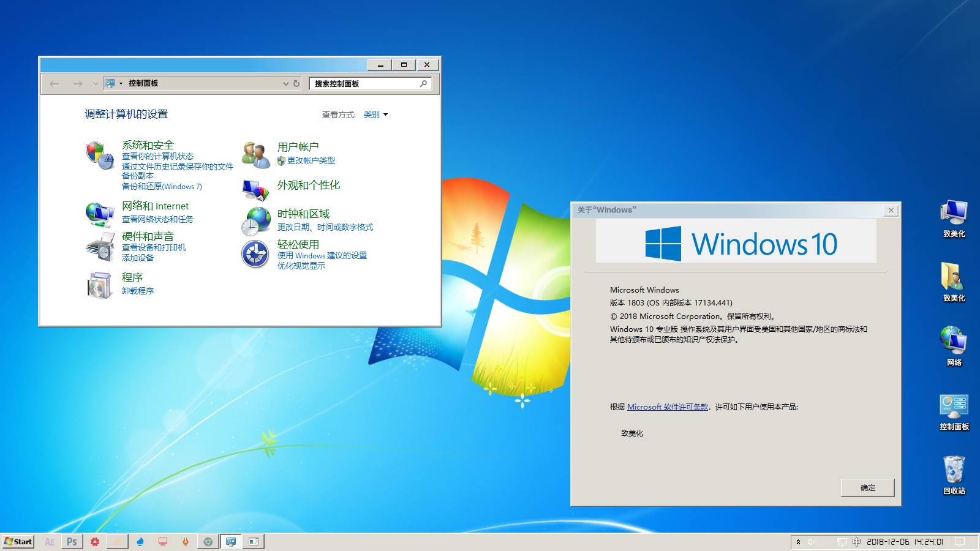980x551 pixels.
Task: Click the 轻松使用 accessibility icon
Action: [255, 254]
